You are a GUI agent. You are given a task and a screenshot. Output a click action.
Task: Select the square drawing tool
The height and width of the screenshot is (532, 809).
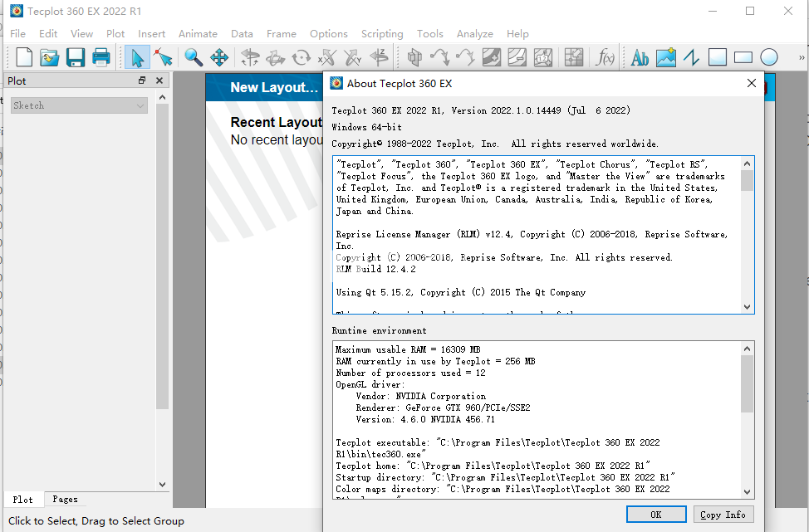point(717,57)
